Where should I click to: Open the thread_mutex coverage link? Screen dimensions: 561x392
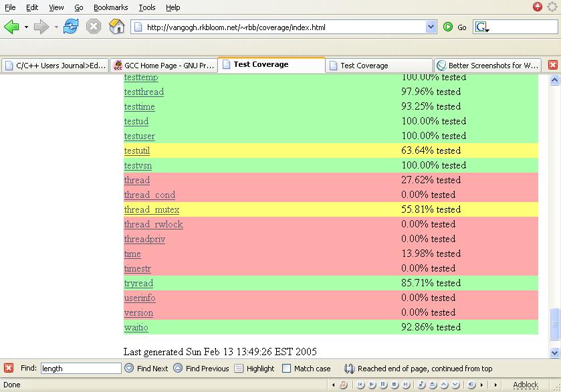(152, 209)
